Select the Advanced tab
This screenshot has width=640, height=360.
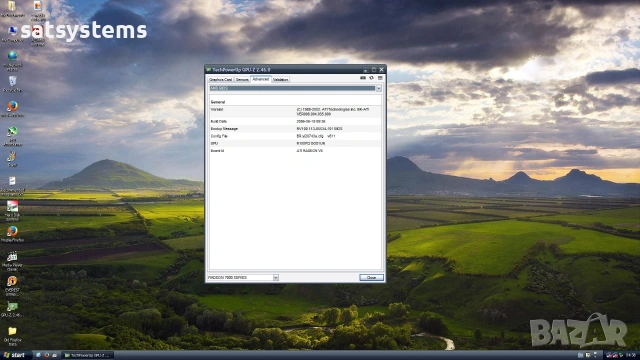point(260,79)
